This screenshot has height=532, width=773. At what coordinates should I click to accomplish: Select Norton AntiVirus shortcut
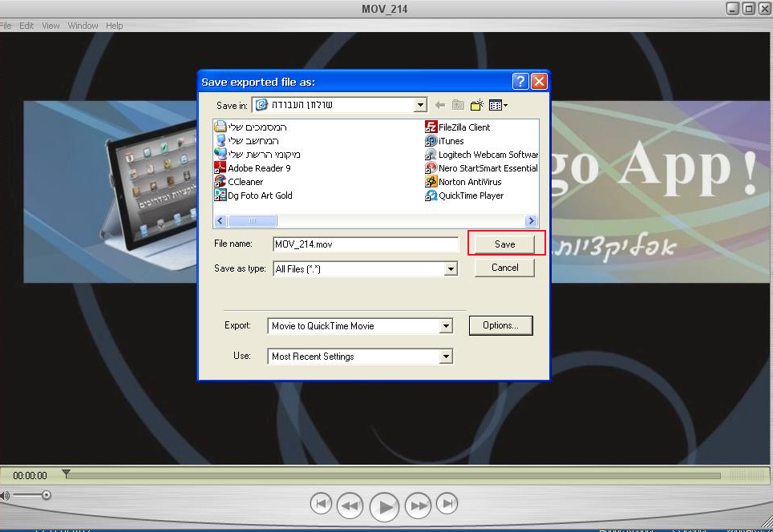463,182
